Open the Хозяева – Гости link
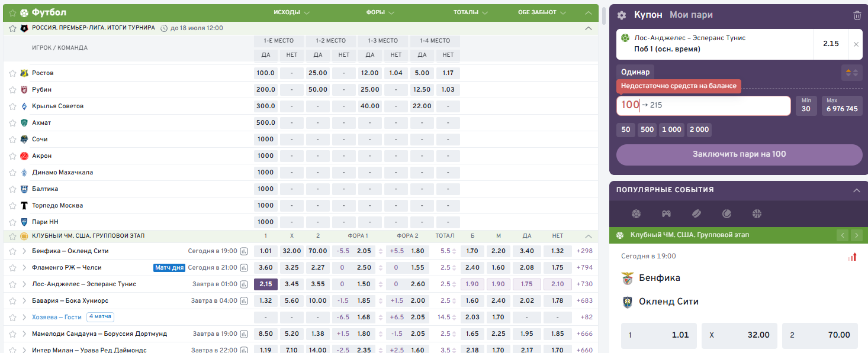Image resolution: width=868 pixels, height=353 pixels. click(x=57, y=318)
